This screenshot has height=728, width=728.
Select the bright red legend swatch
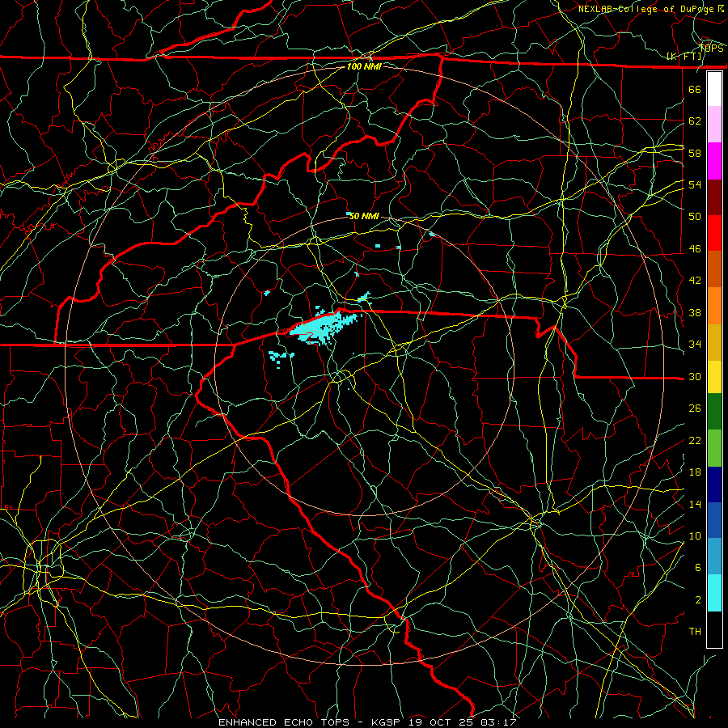click(714, 233)
